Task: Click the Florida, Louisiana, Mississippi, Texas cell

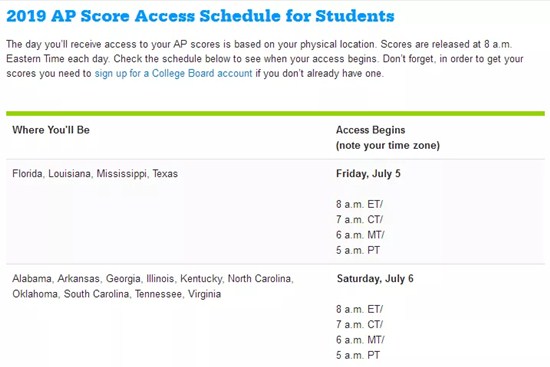Action: tap(95, 174)
